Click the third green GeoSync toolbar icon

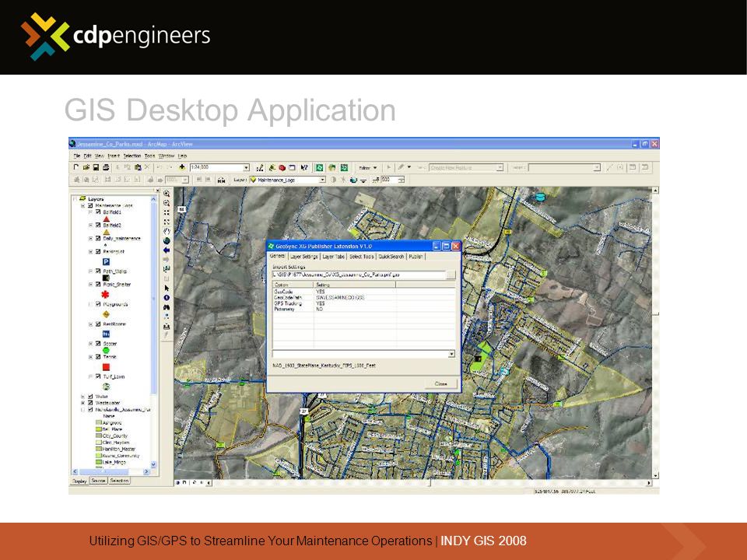point(344,168)
